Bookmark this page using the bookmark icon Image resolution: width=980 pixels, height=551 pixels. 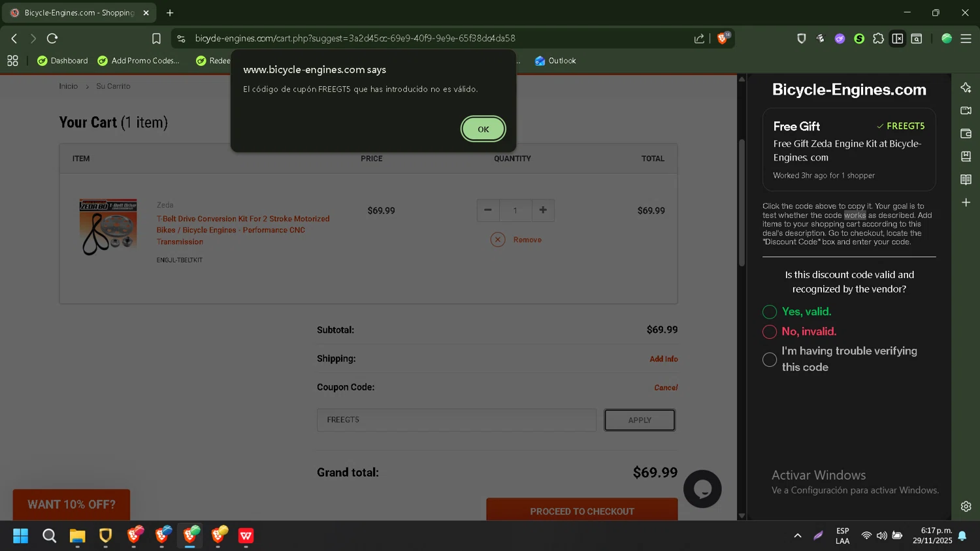[156, 39]
